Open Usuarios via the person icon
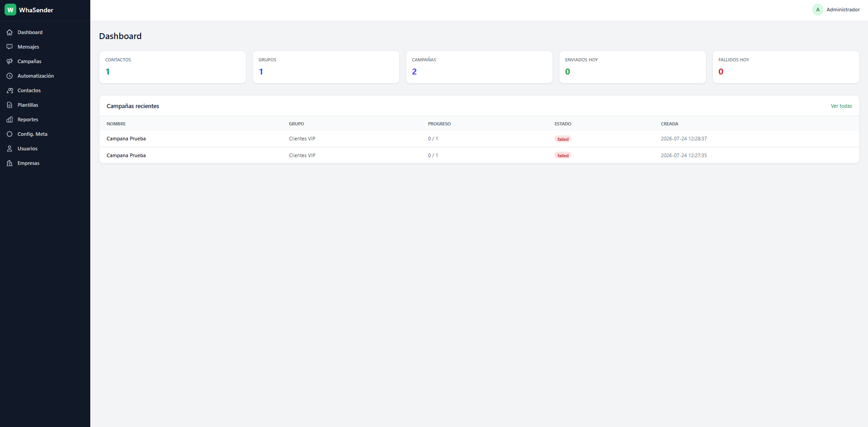Viewport: 868px width, 427px height. click(10, 149)
